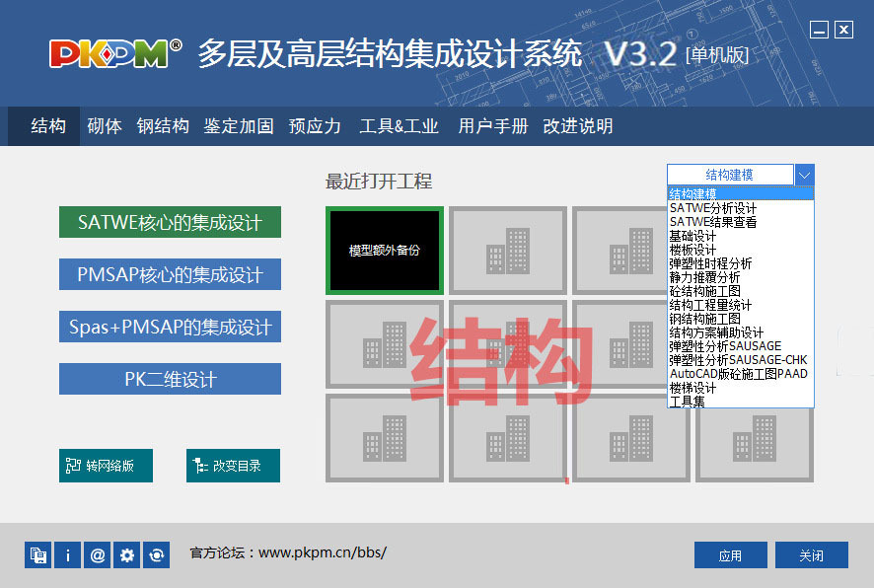Open the 砌体 menu tab

click(x=104, y=126)
